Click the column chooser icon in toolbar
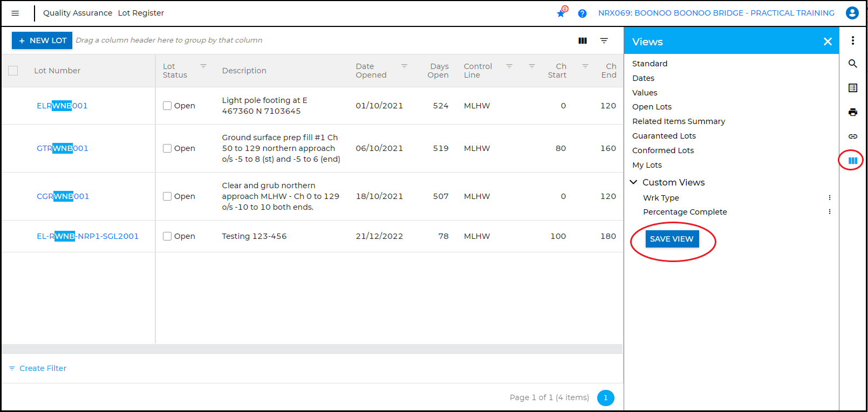This screenshot has width=868, height=412. (x=583, y=40)
